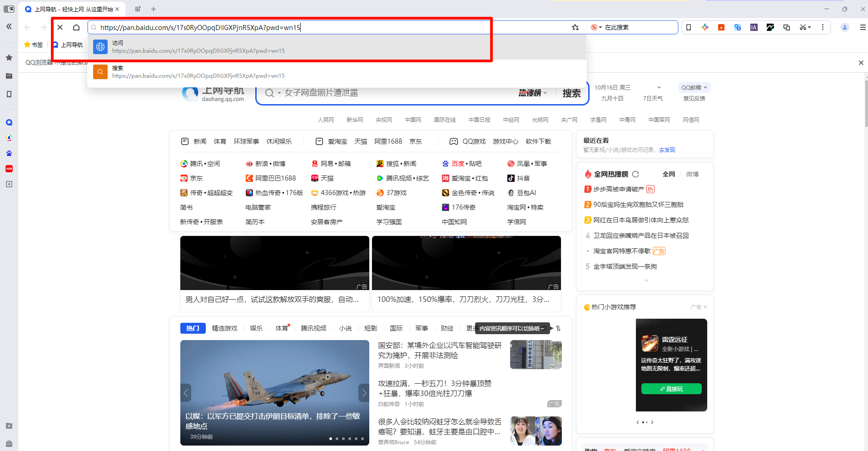Click the purple IA extension icon
This screenshot has height=451, width=868.
click(x=754, y=27)
